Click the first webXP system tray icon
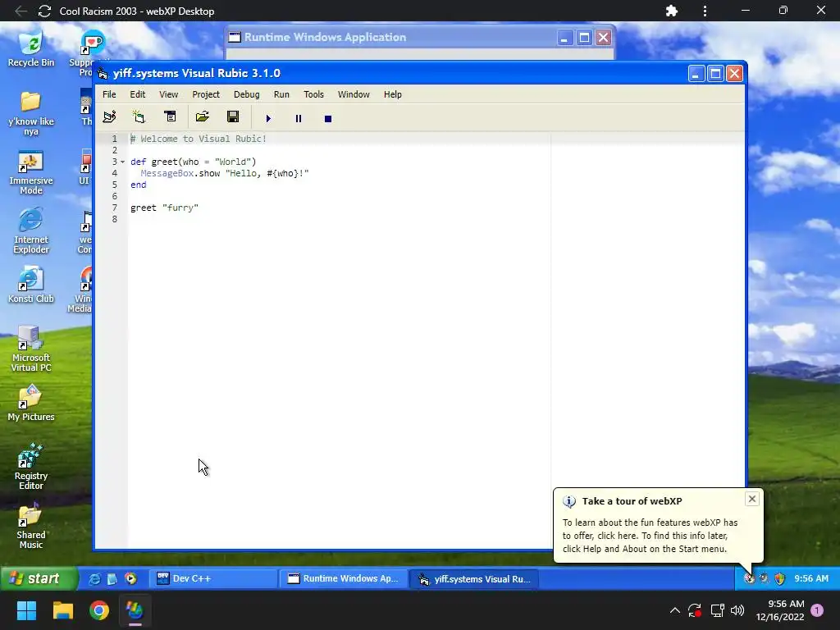The height and width of the screenshot is (630, 840). pyautogui.click(x=750, y=578)
